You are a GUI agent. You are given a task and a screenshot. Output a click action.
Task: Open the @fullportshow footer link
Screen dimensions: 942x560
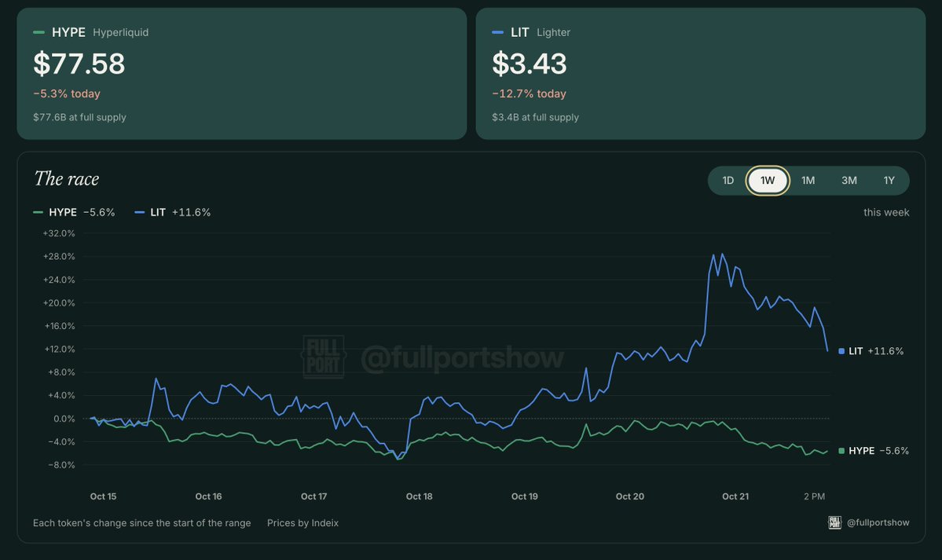point(878,523)
